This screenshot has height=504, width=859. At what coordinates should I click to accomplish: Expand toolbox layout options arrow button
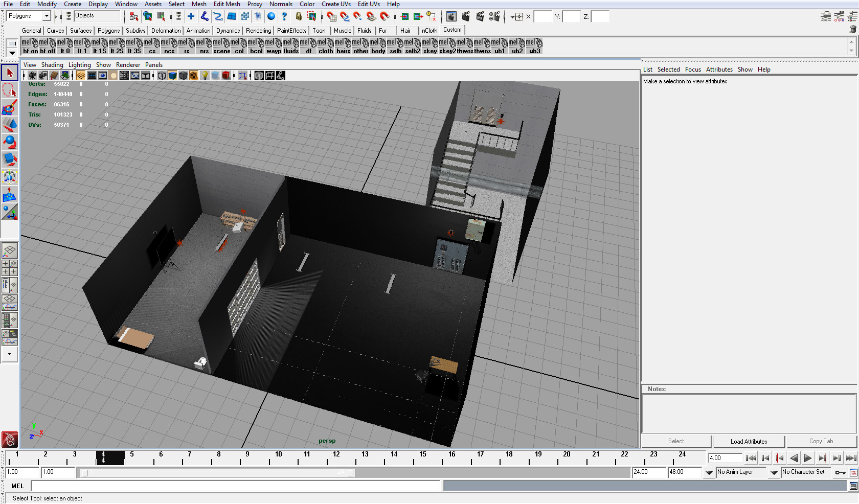10,354
